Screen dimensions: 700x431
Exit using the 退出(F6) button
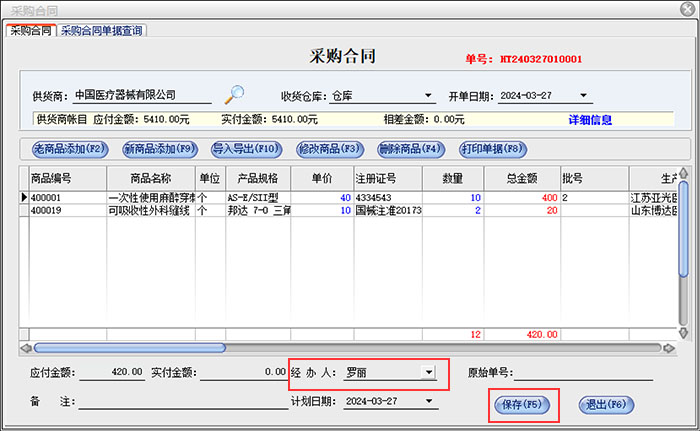click(x=605, y=405)
